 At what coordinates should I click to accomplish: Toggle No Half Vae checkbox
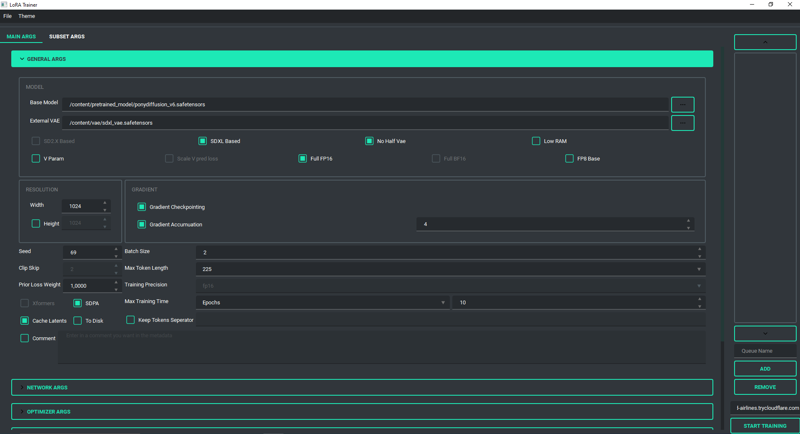pyautogui.click(x=369, y=141)
